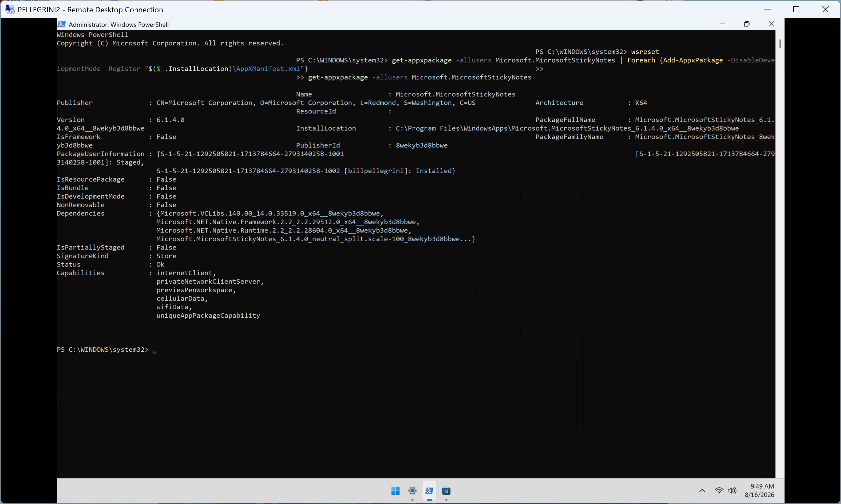Viewport: 841px width, 504px height.
Task: Click the 'PackageUserInformation' field label
Action: point(101,154)
